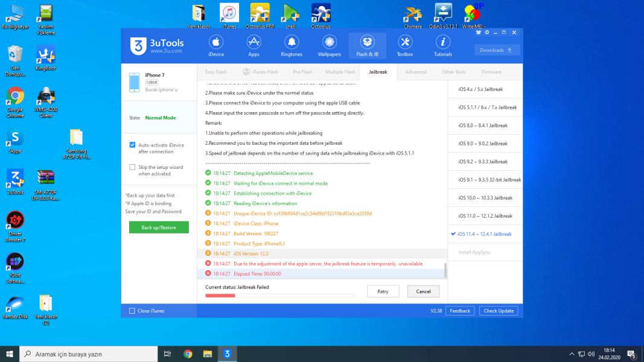This screenshot has height=362, width=644.
Task: Switch to the Firmware tab
Action: (491, 72)
